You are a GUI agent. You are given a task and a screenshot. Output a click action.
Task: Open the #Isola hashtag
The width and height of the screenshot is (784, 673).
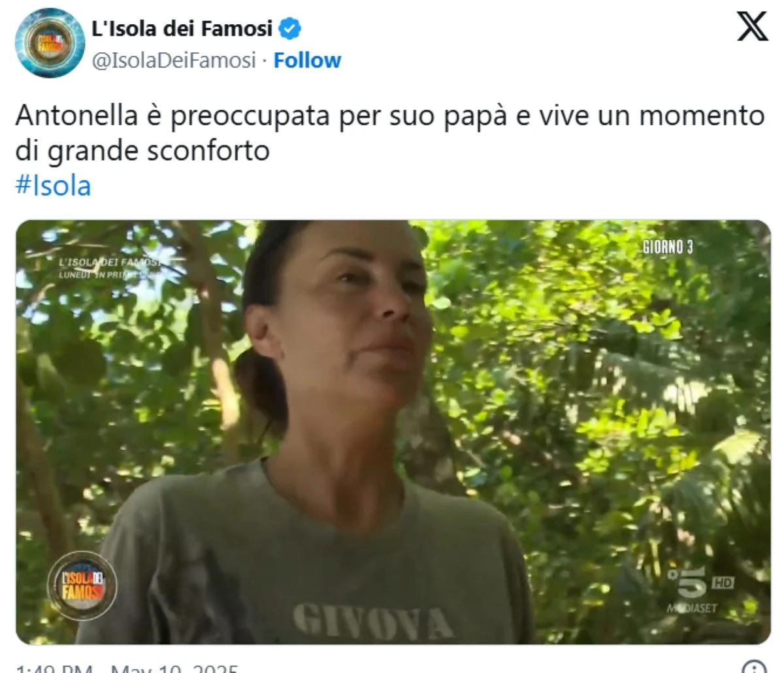[53, 186]
